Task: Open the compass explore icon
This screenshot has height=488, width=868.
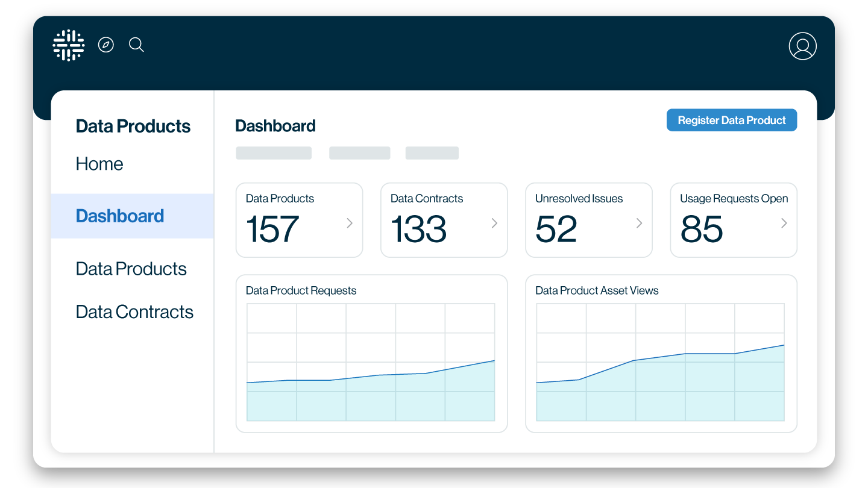Action: tap(106, 45)
